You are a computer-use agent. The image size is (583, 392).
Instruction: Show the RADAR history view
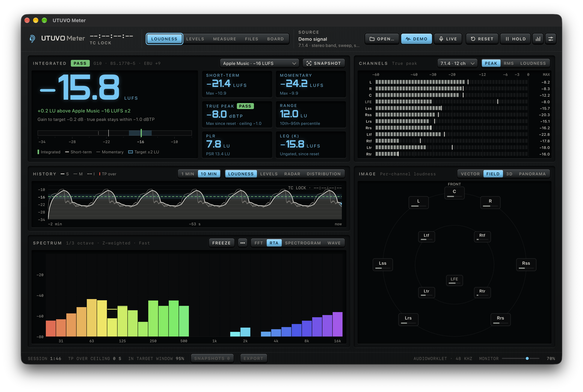292,174
